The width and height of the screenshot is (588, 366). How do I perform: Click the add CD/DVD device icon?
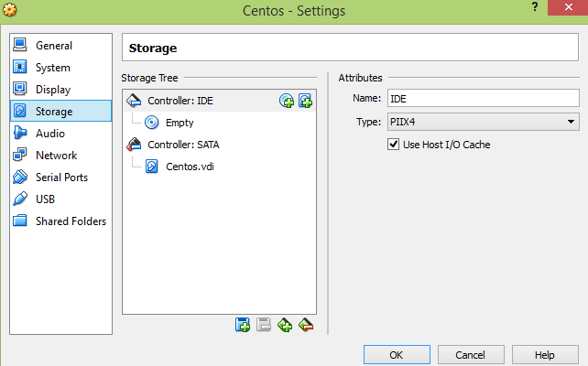point(287,101)
